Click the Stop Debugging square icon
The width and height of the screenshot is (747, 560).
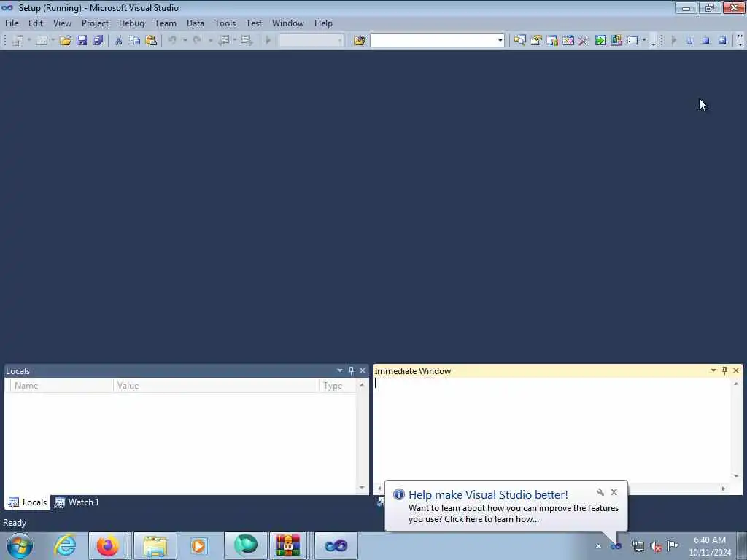click(706, 41)
